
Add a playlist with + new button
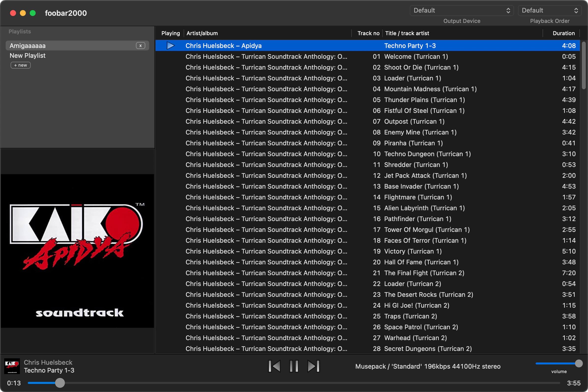click(20, 65)
